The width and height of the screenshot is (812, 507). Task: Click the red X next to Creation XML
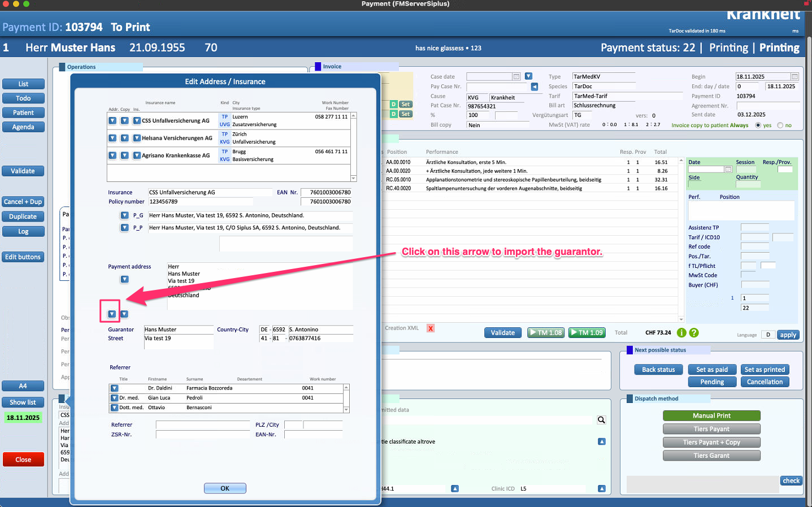tap(431, 328)
